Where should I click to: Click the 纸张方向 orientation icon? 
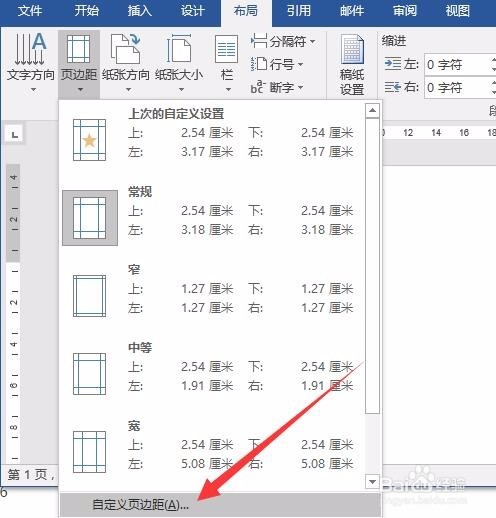point(125,49)
